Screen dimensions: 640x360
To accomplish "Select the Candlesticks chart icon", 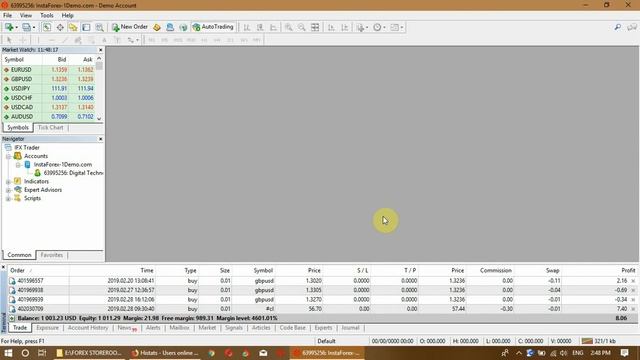I will pyautogui.click(x=260, y=27).
